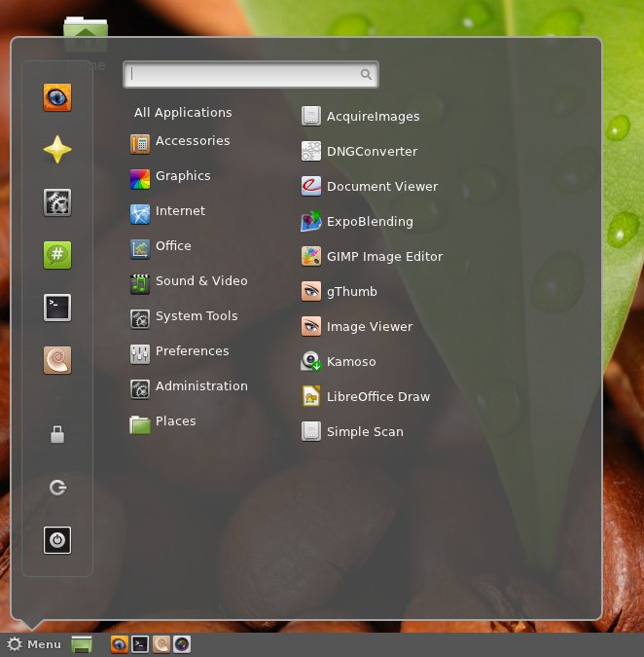The height and width of the screenshot is (657, 644).
Task: Click the Graphics rainbow icon
Action: point(140,179)
